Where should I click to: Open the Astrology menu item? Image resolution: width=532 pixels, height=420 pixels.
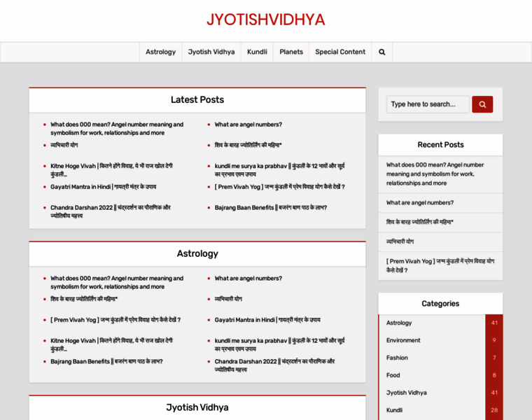[x=160, y=52]
